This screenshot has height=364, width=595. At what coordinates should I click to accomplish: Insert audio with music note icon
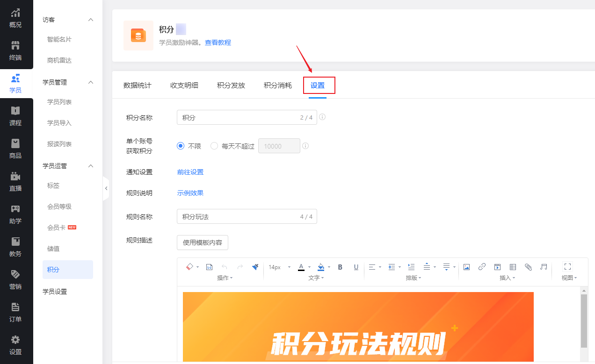pos(544,267)
